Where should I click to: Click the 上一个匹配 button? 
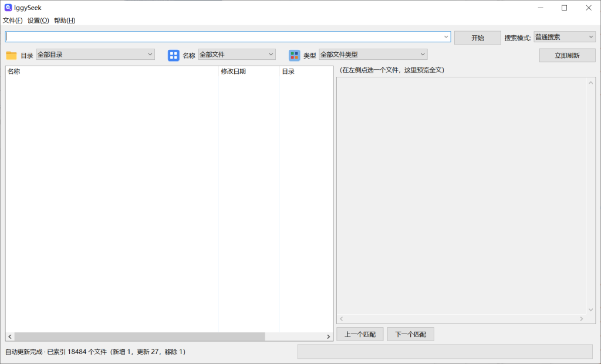[x=360, y=334]
